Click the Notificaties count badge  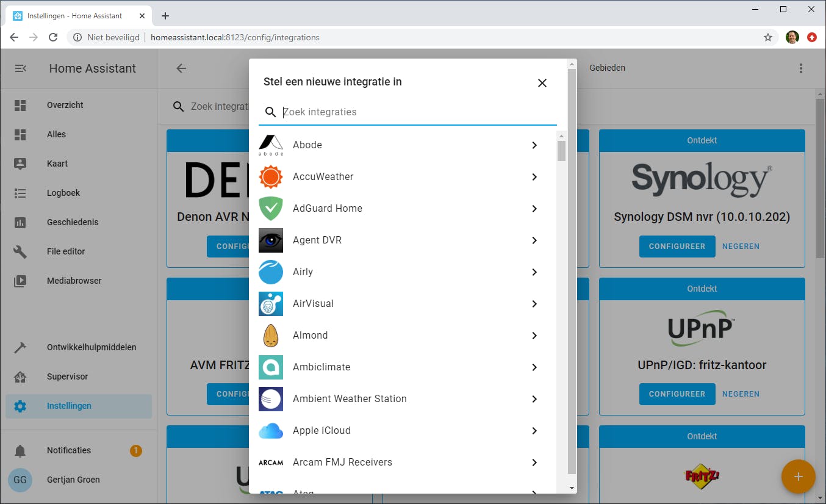136,451
